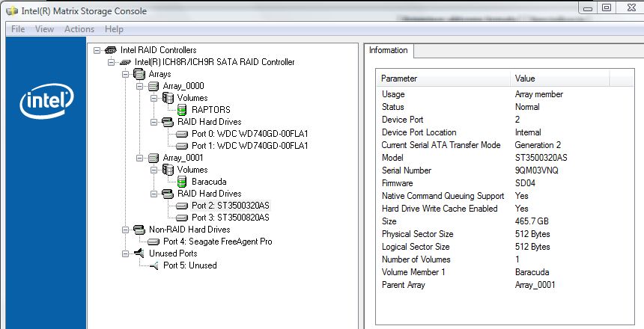The height and width of the screenshot is (329, 644).
Task: Select the RAPTORS volume label
Action: click(x=210, y=110)
